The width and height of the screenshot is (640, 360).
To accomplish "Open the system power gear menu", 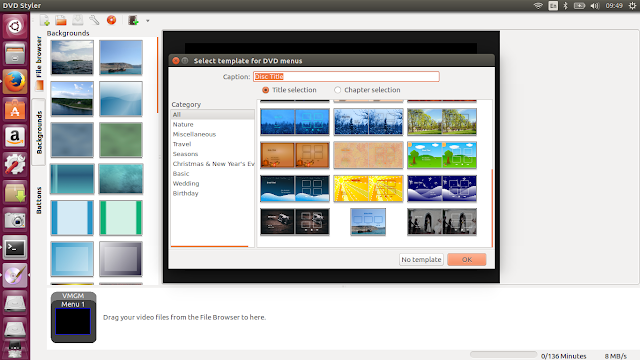I will [632, 6].
